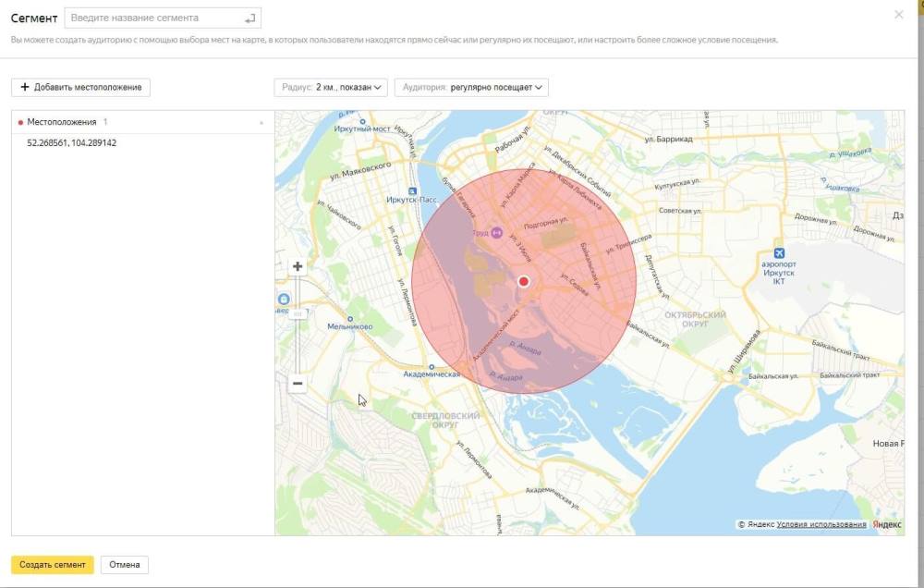Click the Труд stadium marker icon
Viewport: 924px width, 588px height.
[x=497, y=233]
